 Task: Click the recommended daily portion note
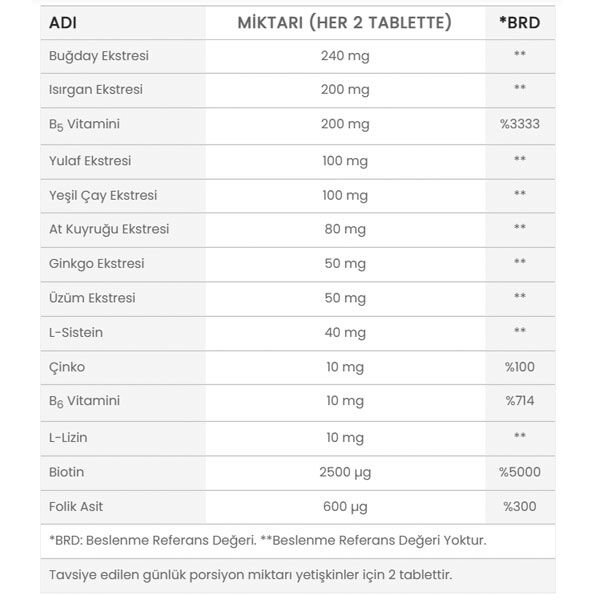[x=250, y=575]
